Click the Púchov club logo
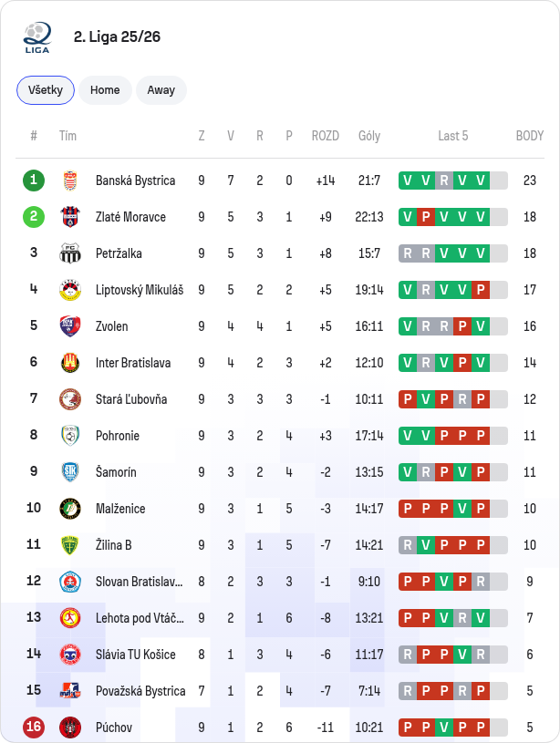The width and height of the screenshot is (560, 743). point(70,728)
